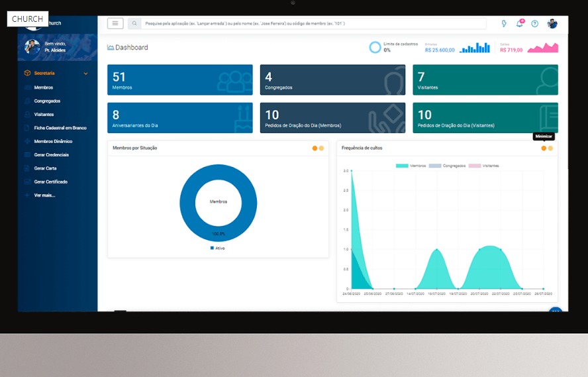Toggle Visitantes series in chart legend
Image resolution: width=588 pixels, height=377 pixels.
[483, 166]
